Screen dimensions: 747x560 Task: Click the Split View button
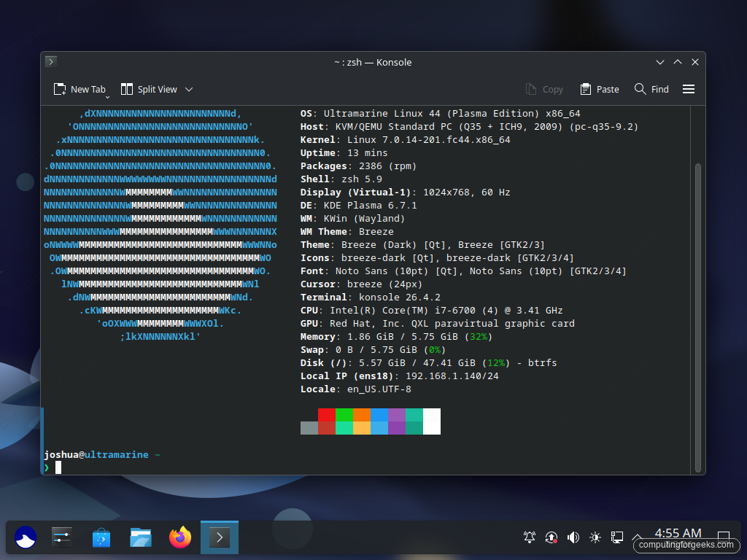(x=149, y=90)
